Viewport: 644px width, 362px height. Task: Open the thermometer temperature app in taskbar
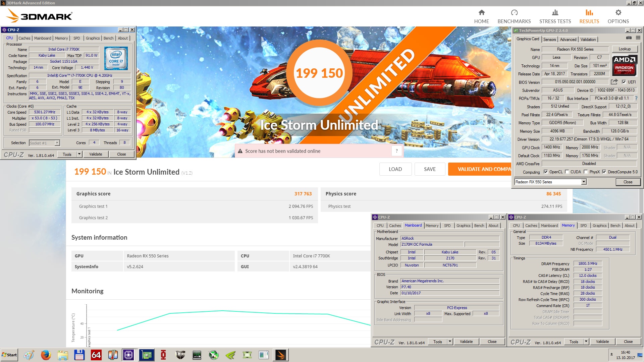click(x=113, y=355)
